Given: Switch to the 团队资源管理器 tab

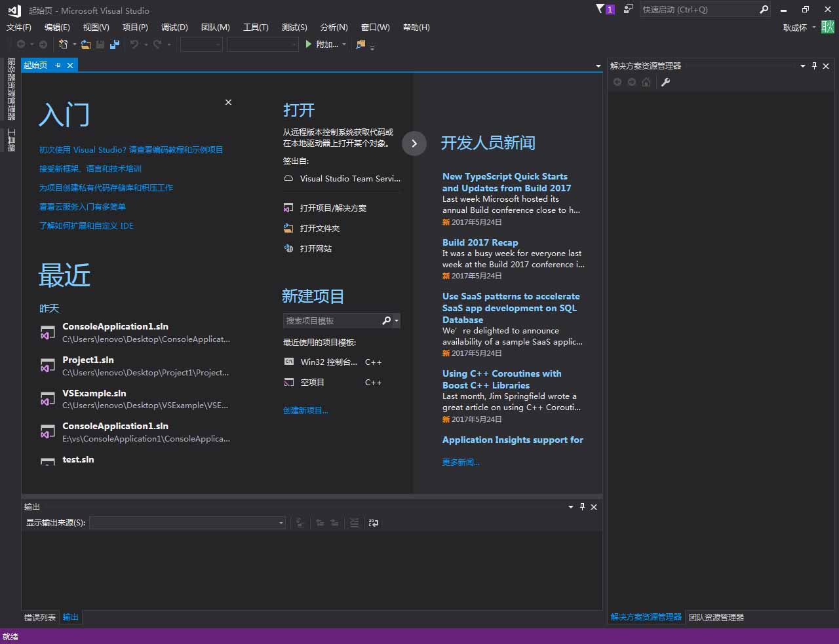Looking at the screenshot, I should coord(716,617).
